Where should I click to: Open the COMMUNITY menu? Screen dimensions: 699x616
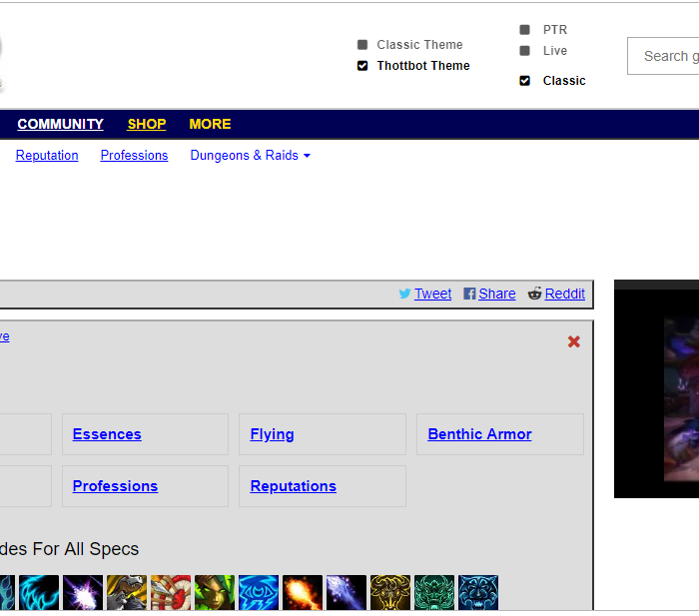[x=60, y=124]
